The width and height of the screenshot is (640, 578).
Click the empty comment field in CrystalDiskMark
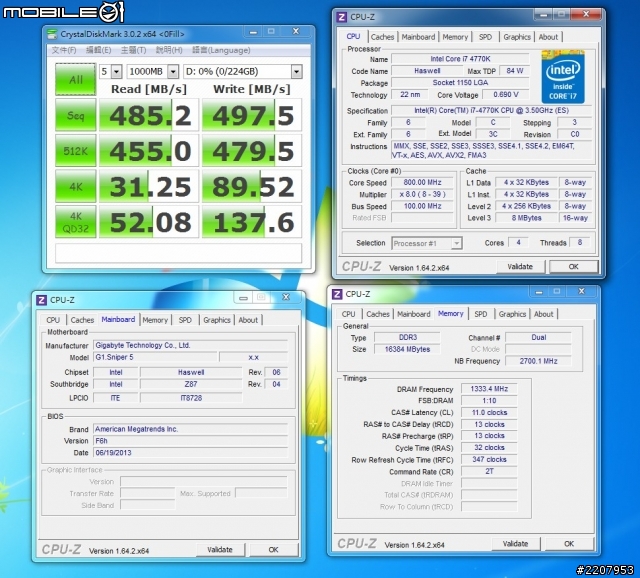[179, 253]
